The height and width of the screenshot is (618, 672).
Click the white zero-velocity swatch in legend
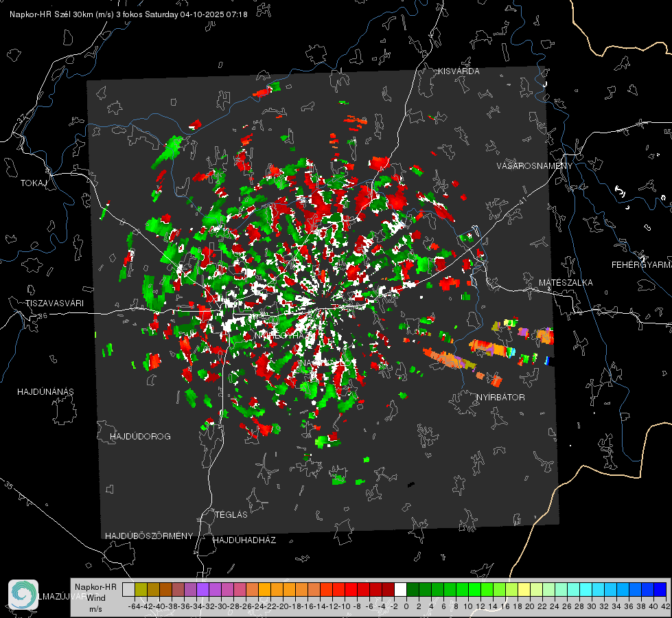(x=400, y=589)
